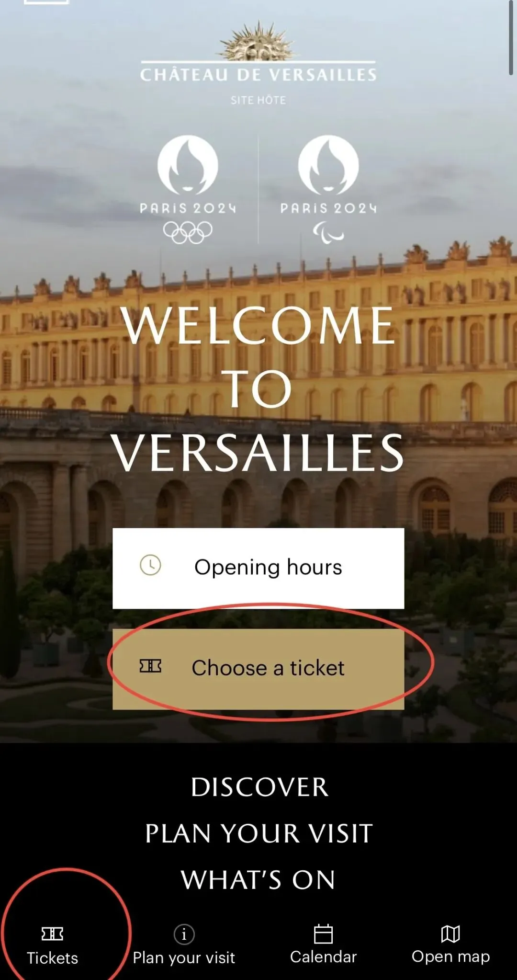Go to WHAT'S ON section
This screenshot has width=517, height=980.
pyautogui.click(x=258, y=880)
